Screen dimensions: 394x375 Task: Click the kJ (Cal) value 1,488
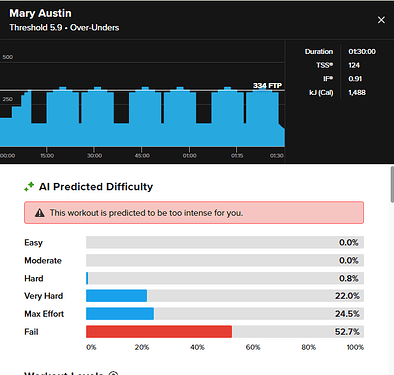(357, 93)
